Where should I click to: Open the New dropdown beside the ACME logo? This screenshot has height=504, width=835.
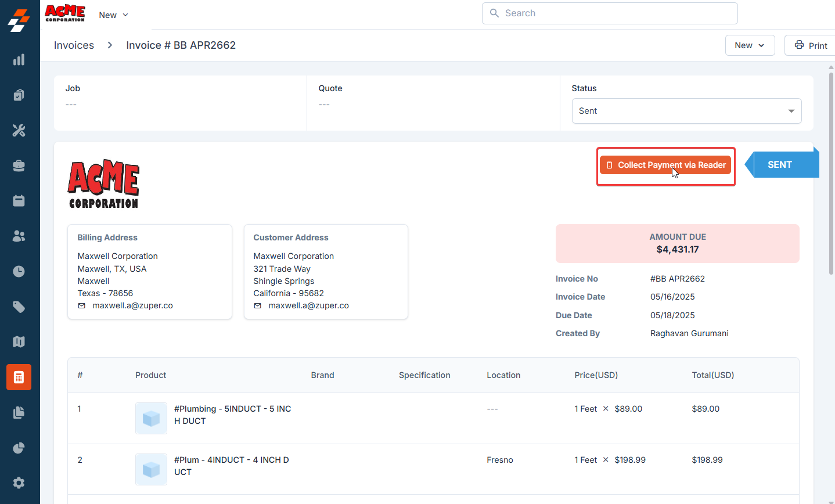coord(113,15)
